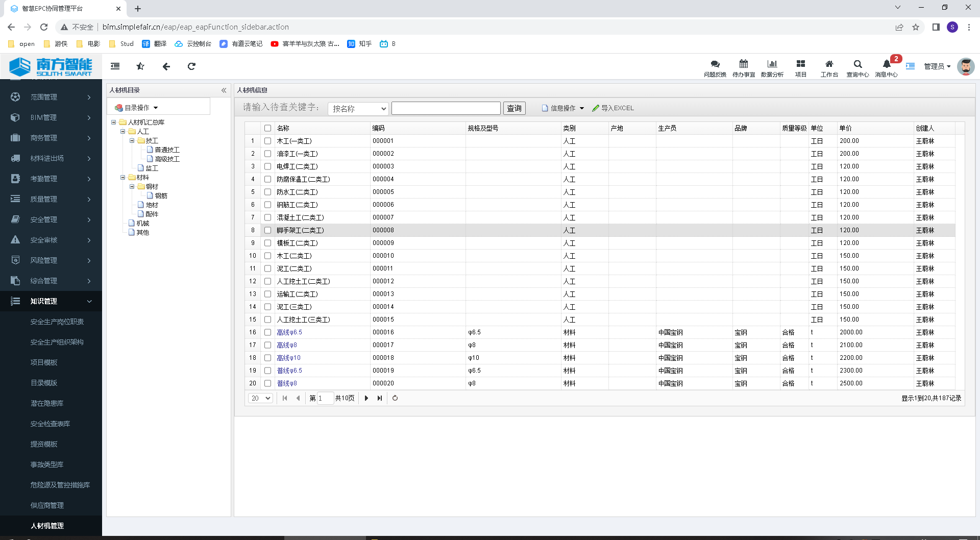Open the 管理员 user dropdown

click(x=937, y=66)
